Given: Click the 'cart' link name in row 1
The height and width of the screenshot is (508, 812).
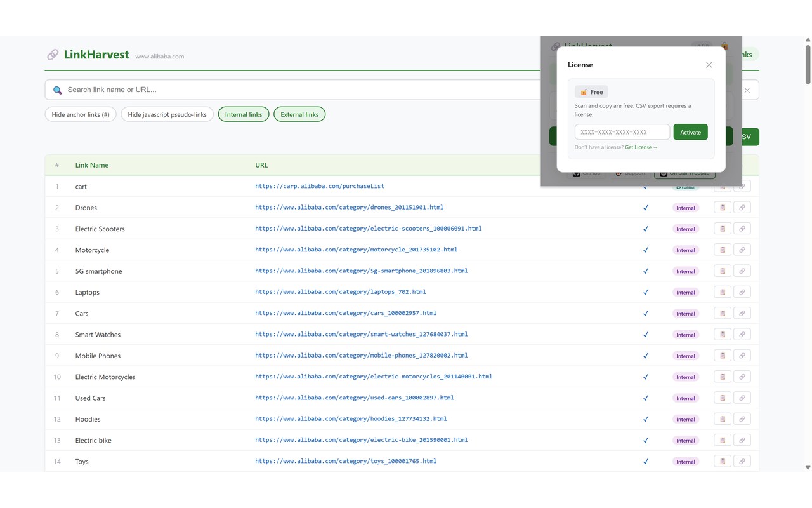Looking at the screenshot, I should (x=81, y=187).
